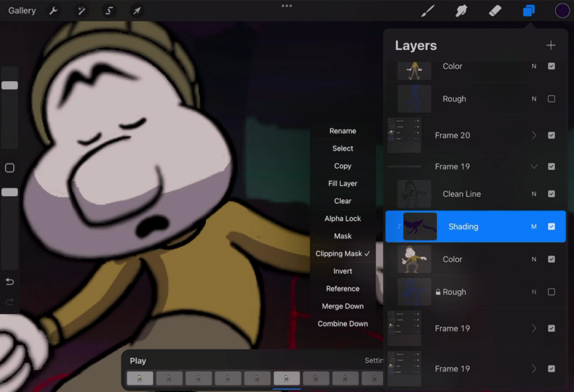Viewport: 574px width, 392px height.
Task: Hide the Clean Line layer
Action: (552, 194)
